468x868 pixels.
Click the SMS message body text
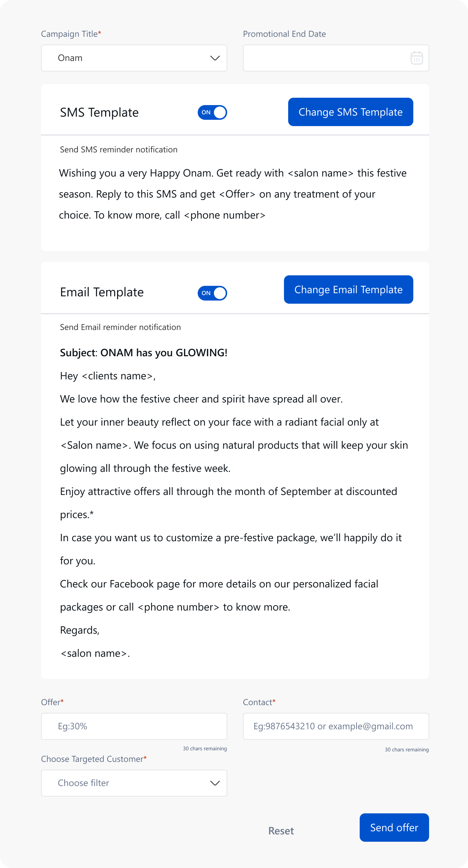232,194
